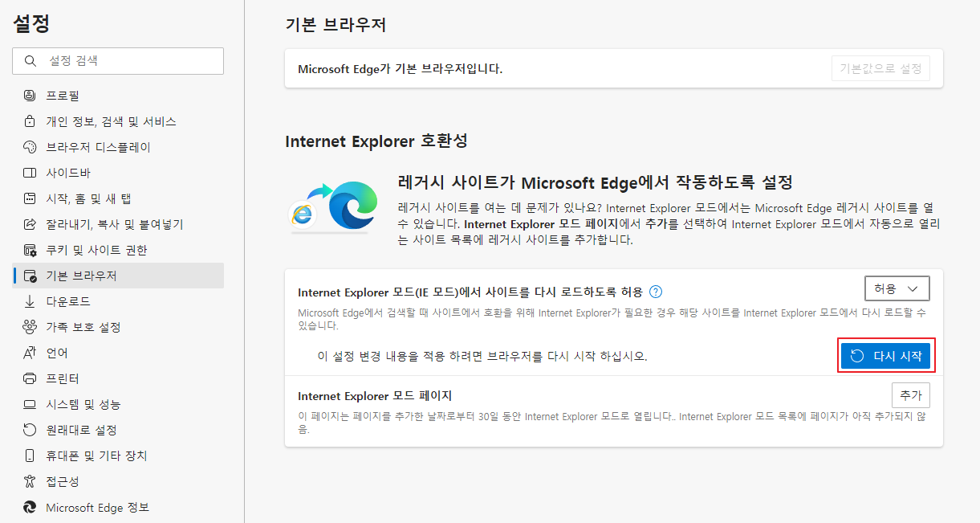Open the 허용 dropdown for IE mode reload
The image size is (980, 523).
[x=897, y=288]
